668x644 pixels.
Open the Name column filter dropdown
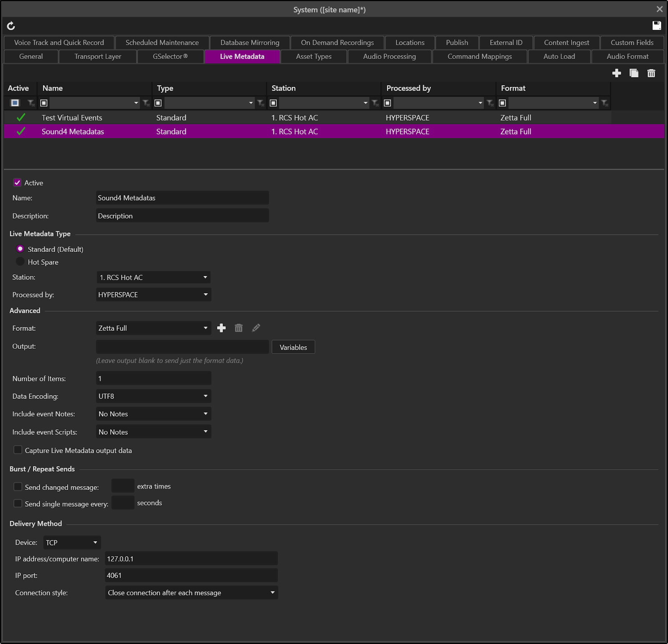pos(136,103)
